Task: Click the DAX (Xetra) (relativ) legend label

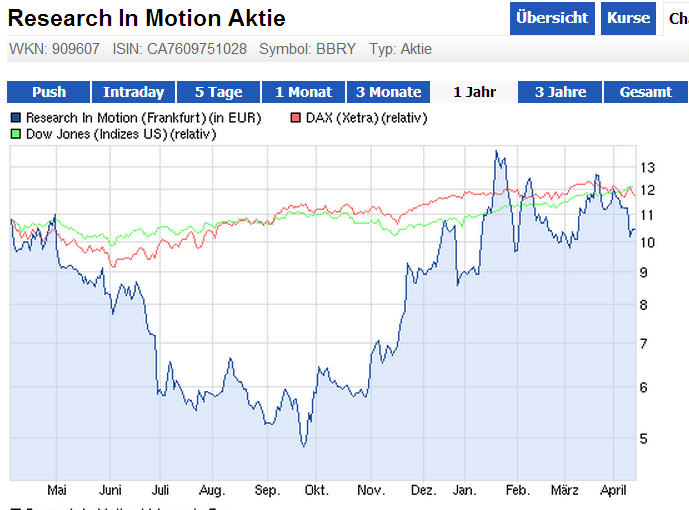Action: point(366,118)
